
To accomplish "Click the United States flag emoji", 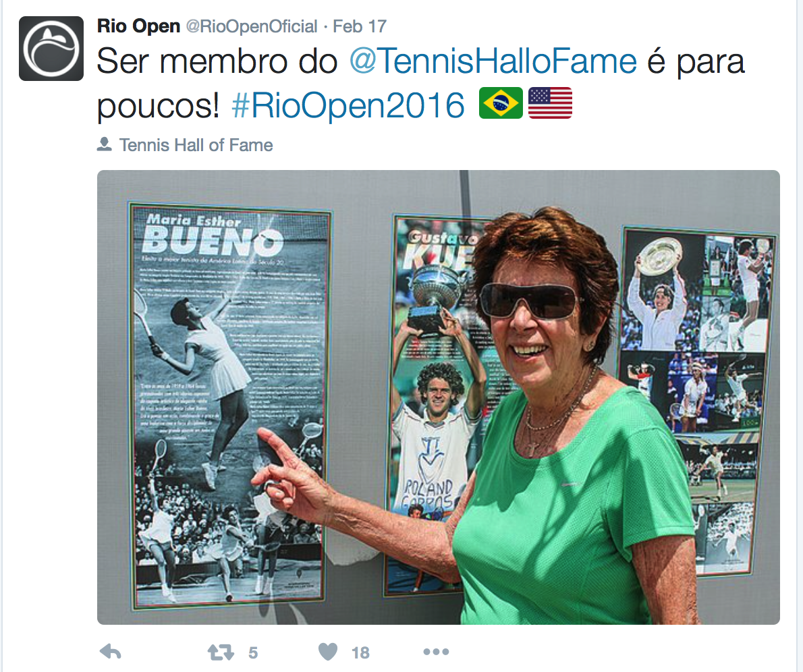I will [x=550, y=103].
